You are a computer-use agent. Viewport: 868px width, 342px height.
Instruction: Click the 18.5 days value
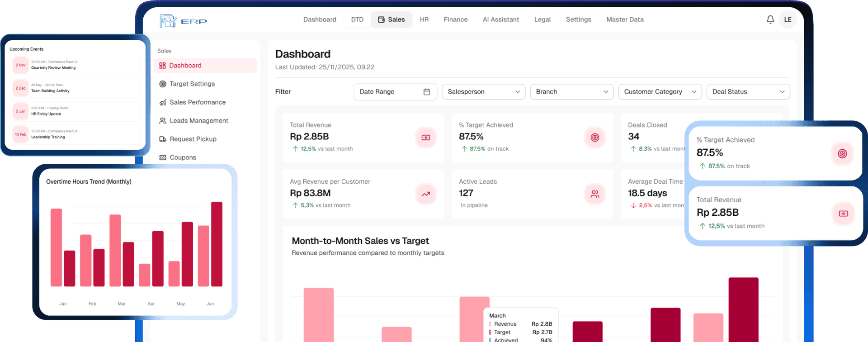tap(647, 193)
